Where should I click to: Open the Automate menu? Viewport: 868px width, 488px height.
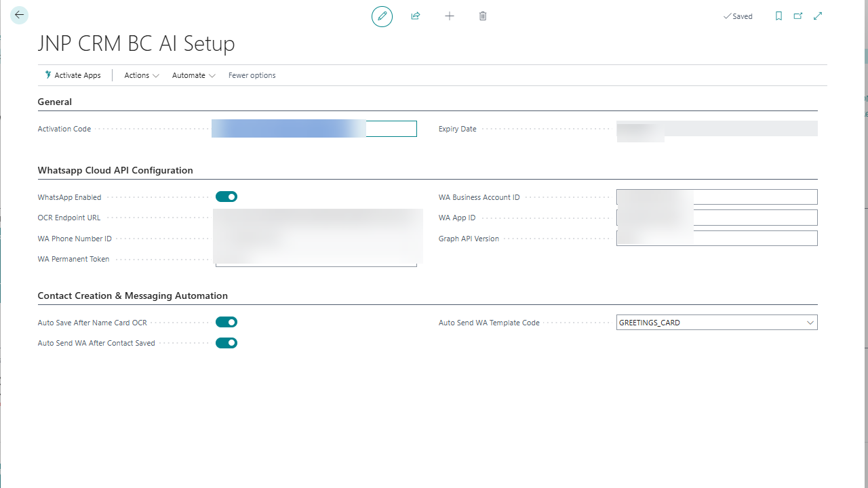(194, 75)
